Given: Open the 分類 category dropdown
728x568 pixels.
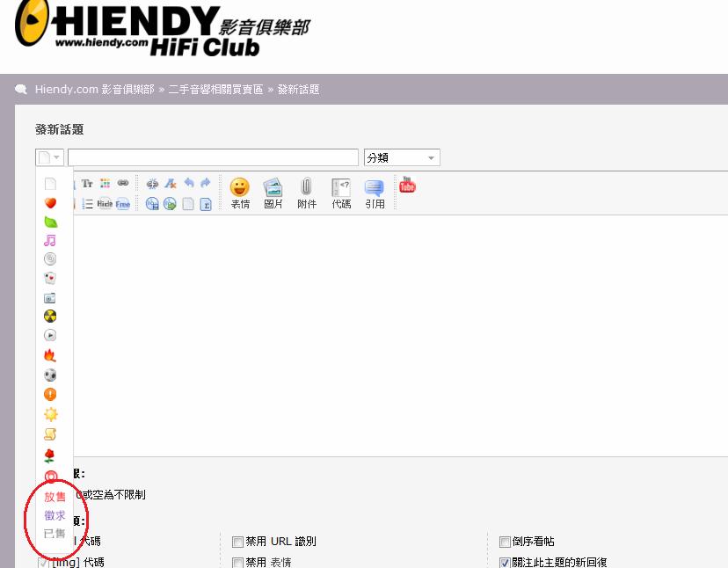Looking at the screenshot, I should coord(402,157).
